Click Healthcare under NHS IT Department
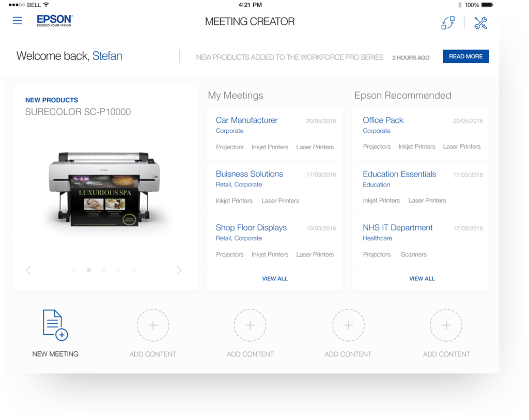The image size is (529, 420). tap(378, 238)
